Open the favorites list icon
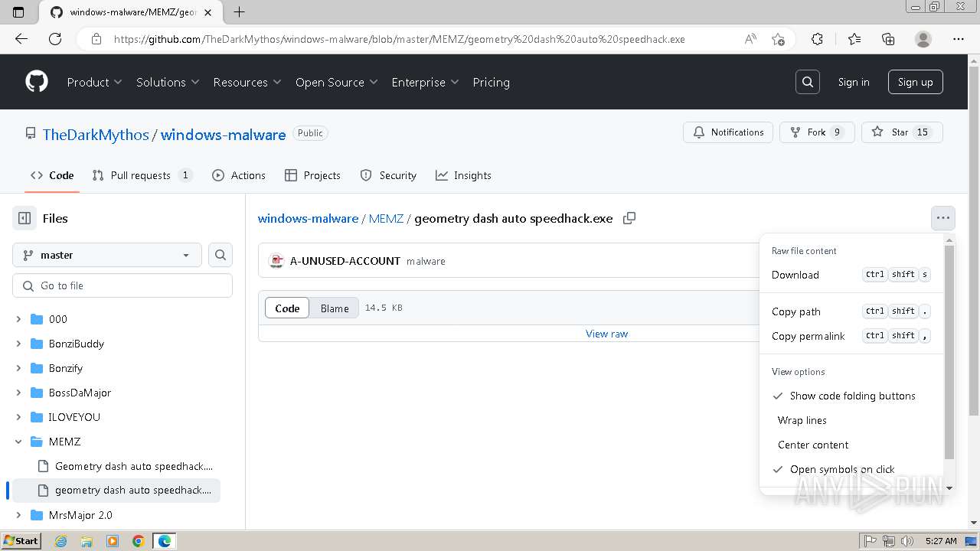The image size is (980, 551). (854, 39)
